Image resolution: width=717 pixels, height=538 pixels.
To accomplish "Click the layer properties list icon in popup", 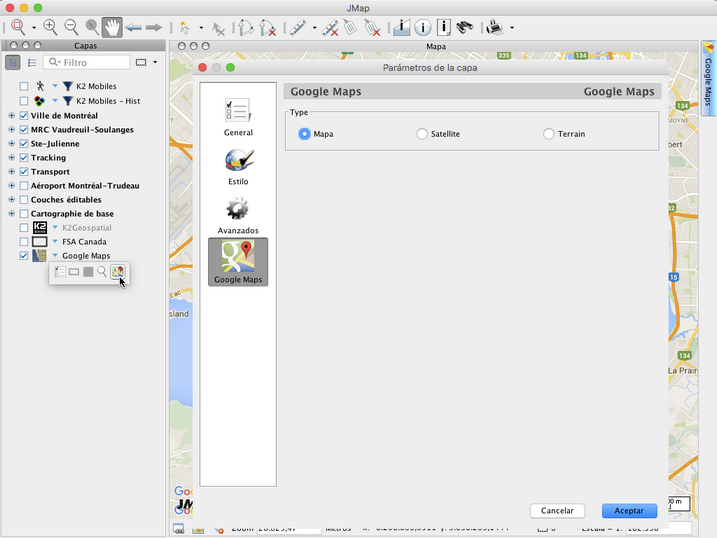I will click(x=60, y=272).
